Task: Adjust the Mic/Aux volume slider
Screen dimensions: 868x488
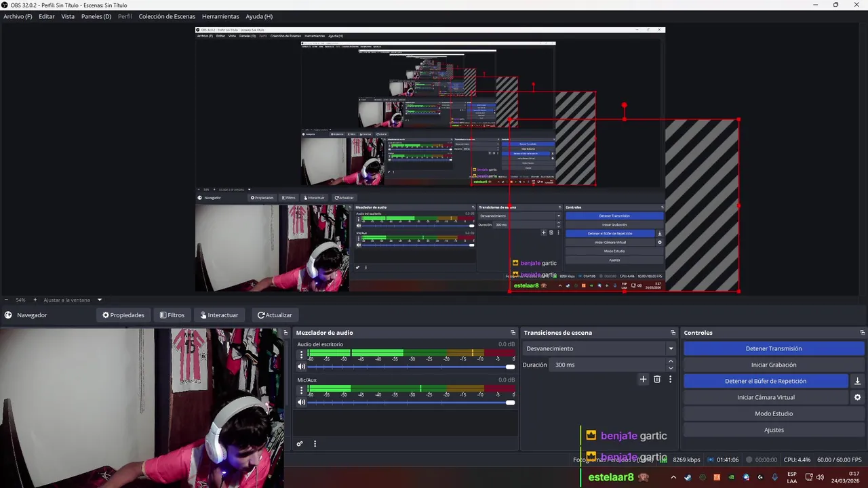Action: coord(411,403)
